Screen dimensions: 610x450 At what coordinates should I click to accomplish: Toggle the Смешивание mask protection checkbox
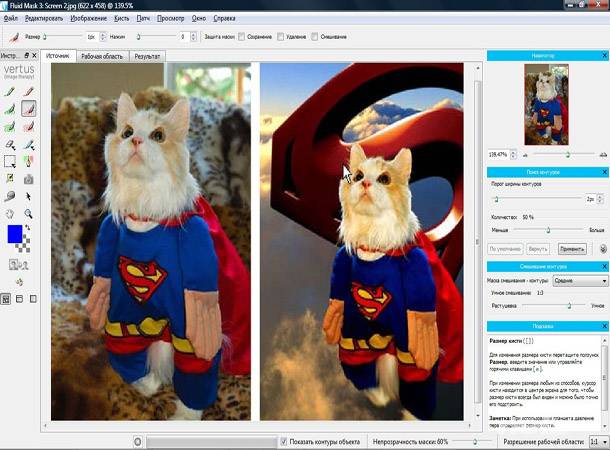[x=315, y=37]
